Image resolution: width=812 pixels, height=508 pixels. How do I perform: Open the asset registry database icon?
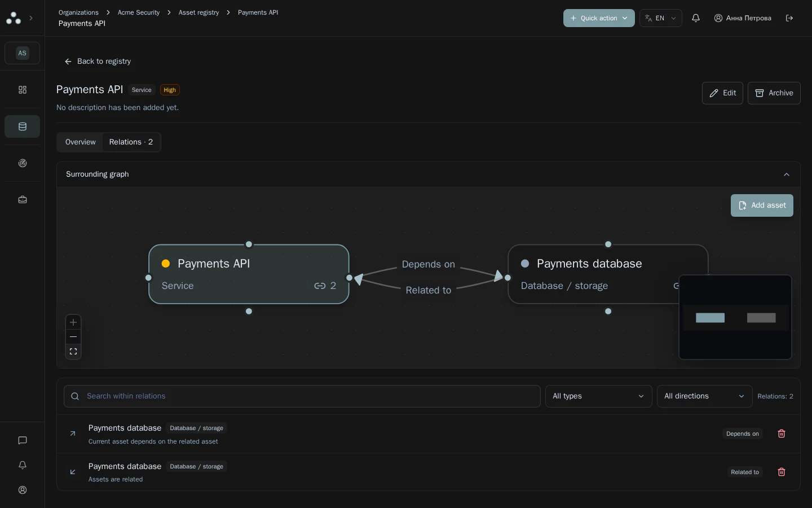(x=23, y=126)
